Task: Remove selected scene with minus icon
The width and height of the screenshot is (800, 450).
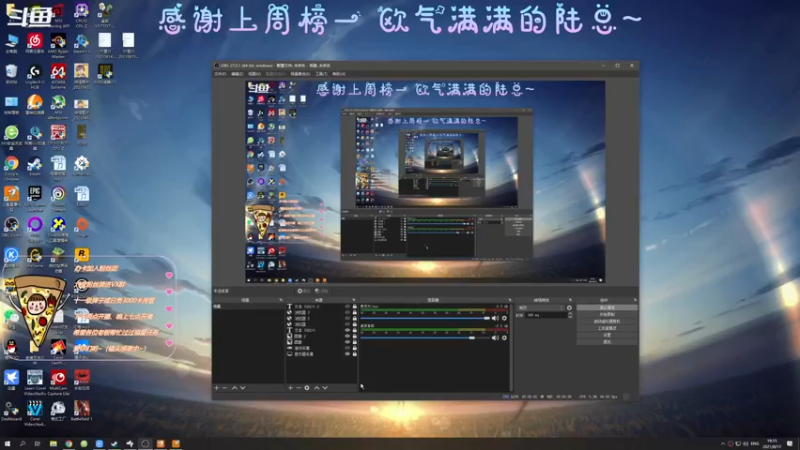Action: [224, 388]
